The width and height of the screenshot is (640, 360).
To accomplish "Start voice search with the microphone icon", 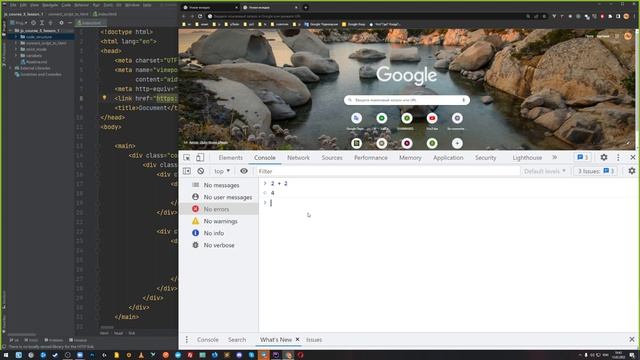I will [x=463, y=100].
